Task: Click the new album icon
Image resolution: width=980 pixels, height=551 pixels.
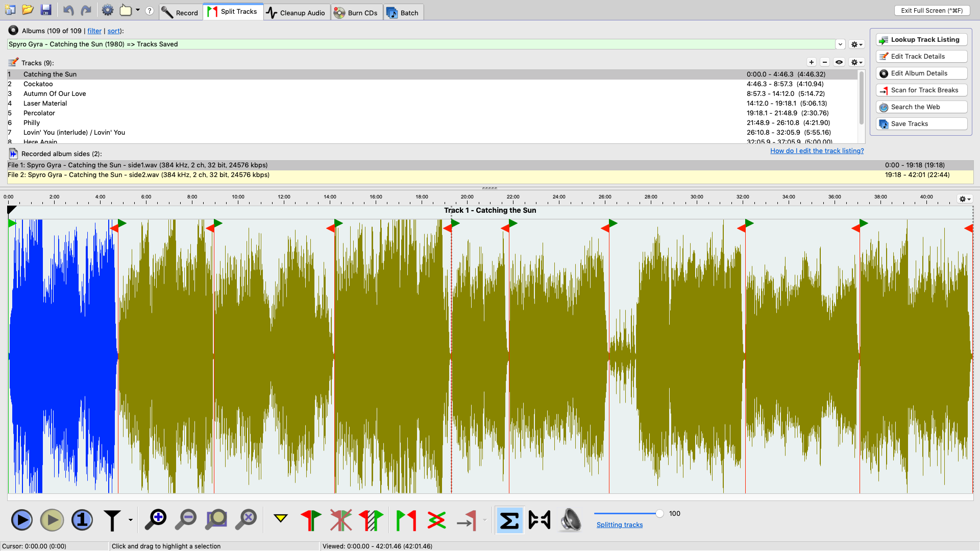Action: click(10, 10)
